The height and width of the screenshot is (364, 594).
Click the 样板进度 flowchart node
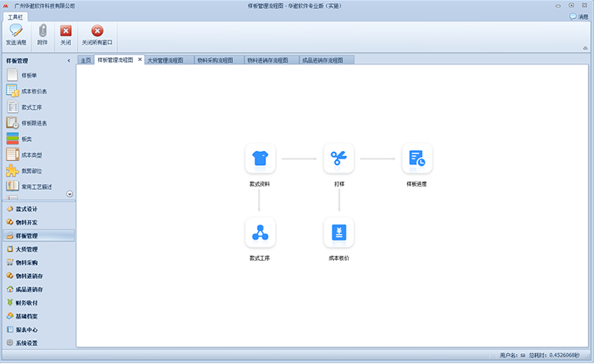(x=416, y=158)
